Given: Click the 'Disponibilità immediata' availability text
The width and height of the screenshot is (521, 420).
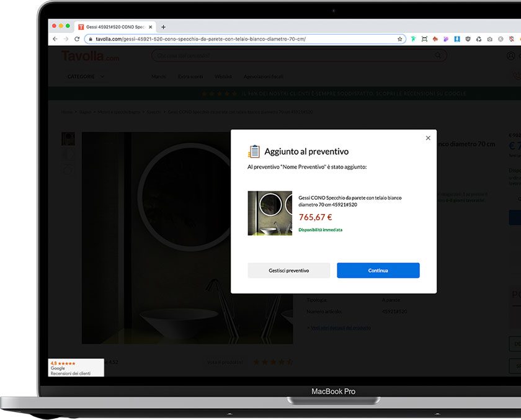Looking at the screenshot, I should coord(320,230).
